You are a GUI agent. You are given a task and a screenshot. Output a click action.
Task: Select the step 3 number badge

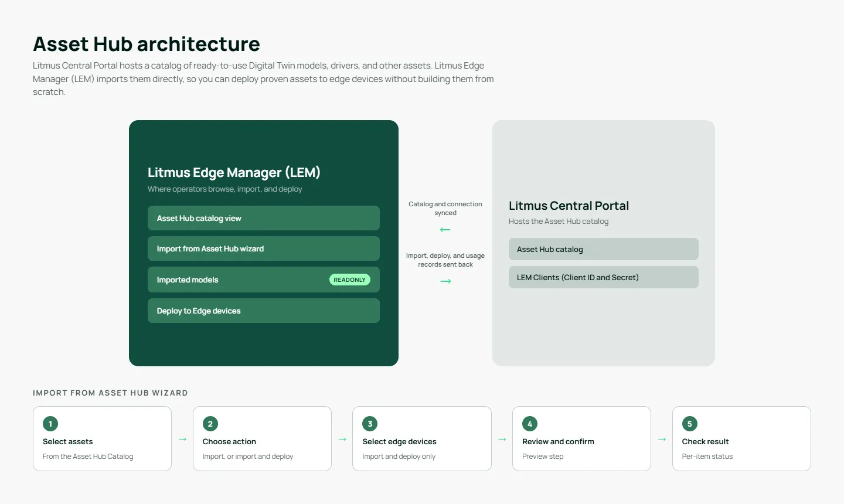click(x=370, y=424)
